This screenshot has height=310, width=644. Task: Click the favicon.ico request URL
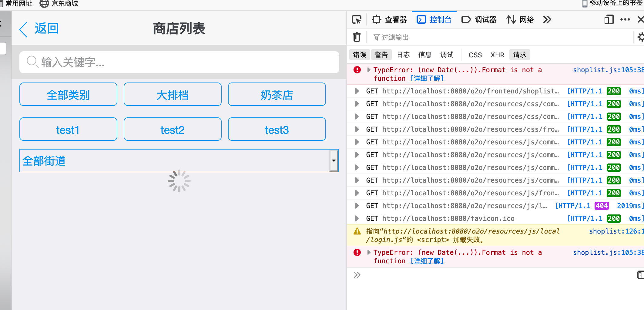(448, 218)
